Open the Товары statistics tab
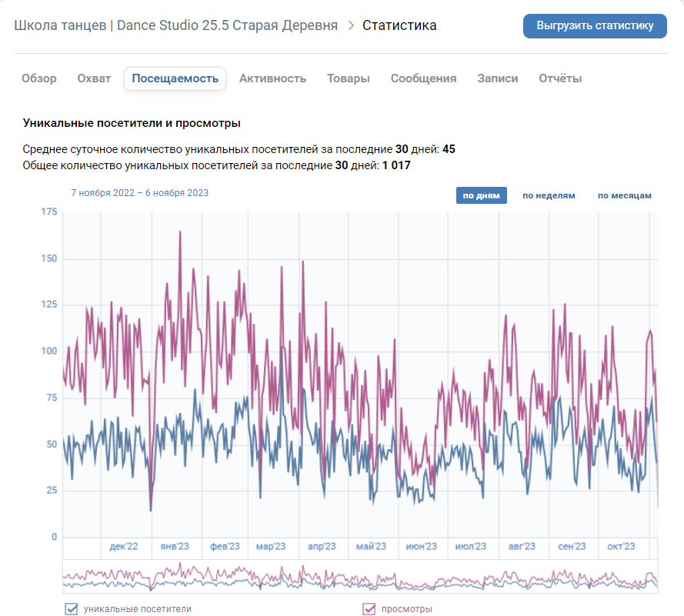This screenshot has height=616, width=684. [348, 78]
